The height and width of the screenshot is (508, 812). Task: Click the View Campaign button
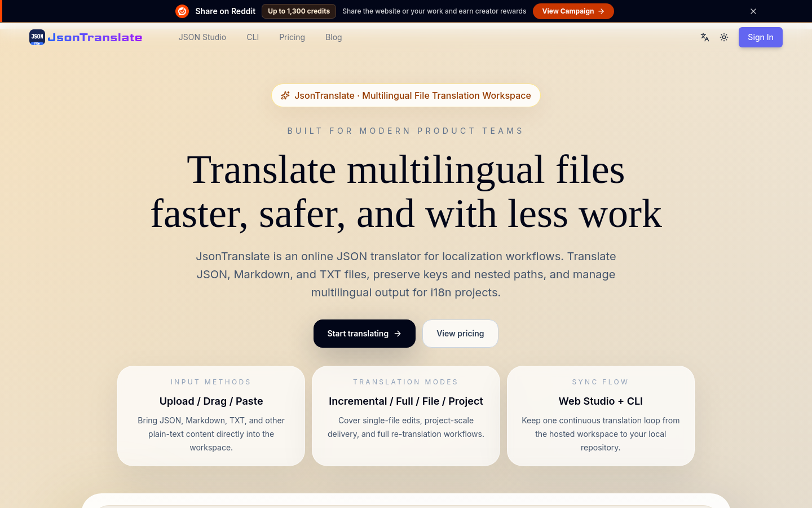pos(573,11)
